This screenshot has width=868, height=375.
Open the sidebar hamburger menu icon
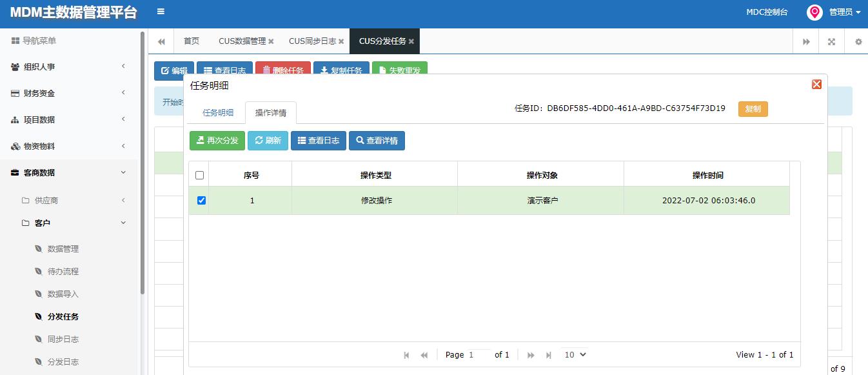pos(159,11)
